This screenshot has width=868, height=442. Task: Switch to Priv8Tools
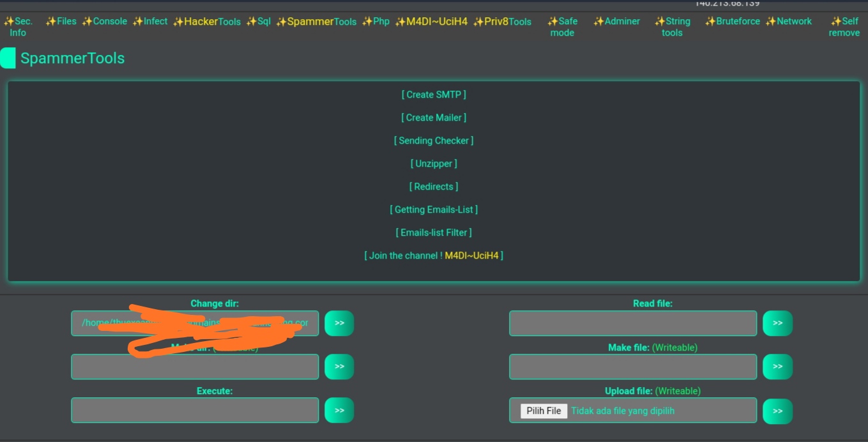[x=502, y=21]
